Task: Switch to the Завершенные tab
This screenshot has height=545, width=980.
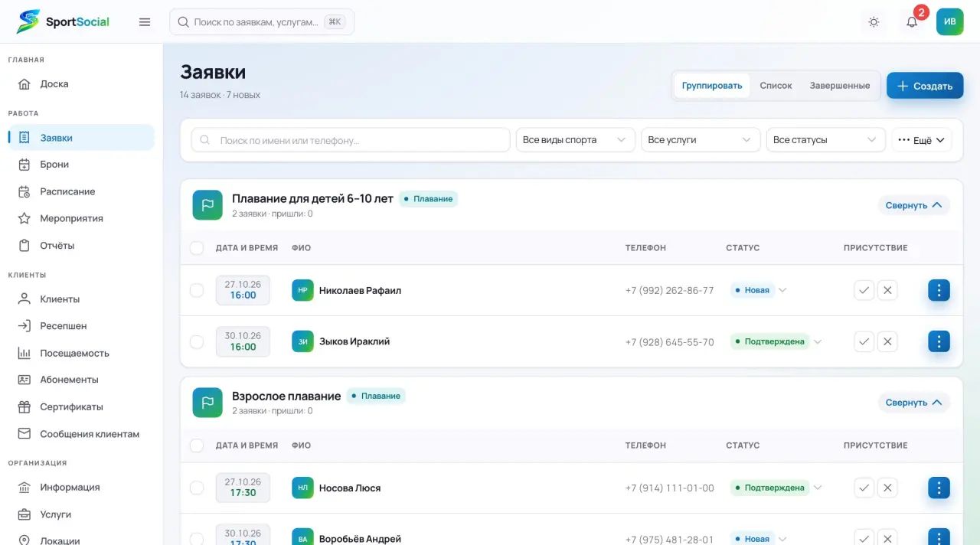Action: [840, 86]
